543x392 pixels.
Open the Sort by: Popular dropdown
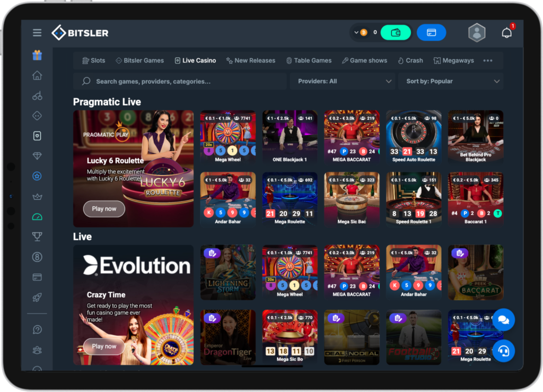pyautogui.click(x=451, y=81)
